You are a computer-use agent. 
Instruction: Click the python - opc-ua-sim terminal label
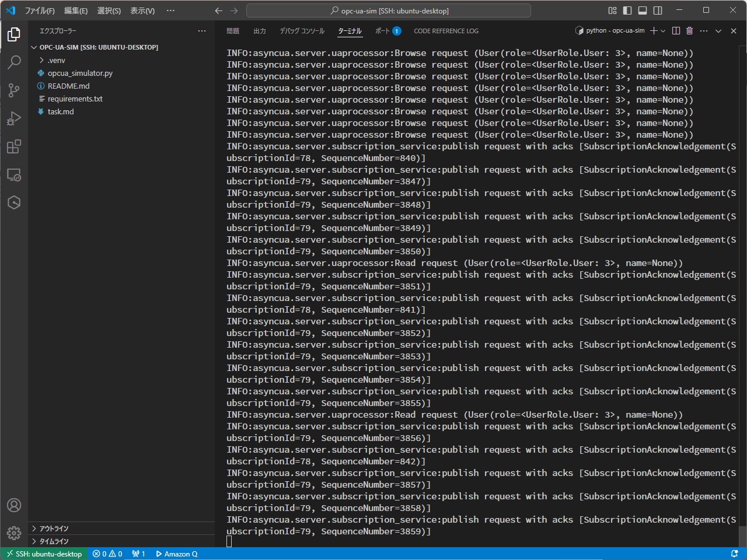pyautogui.click(x=615, y=30)
